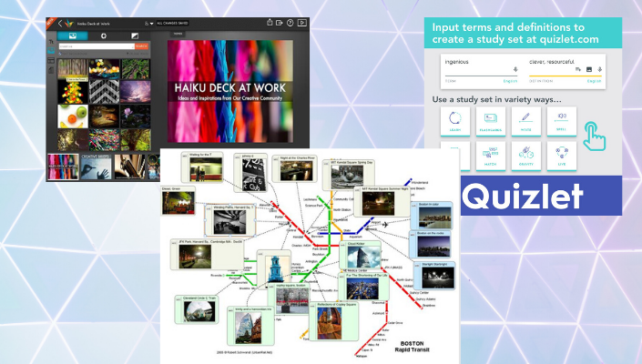Open the Gravity game in Quizlet

pos(526,156)
